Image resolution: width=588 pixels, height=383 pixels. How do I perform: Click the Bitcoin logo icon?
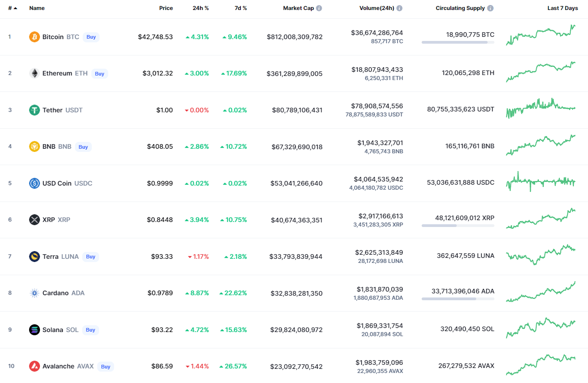pyautogui.click(x=35, y=37)
